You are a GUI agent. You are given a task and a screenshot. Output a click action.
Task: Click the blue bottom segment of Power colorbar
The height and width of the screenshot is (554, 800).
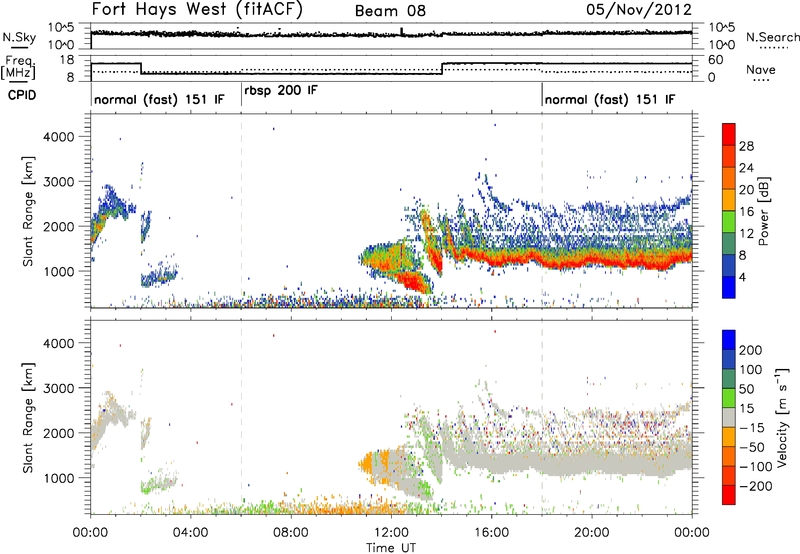pyautogui.click(x=729, y=287)
